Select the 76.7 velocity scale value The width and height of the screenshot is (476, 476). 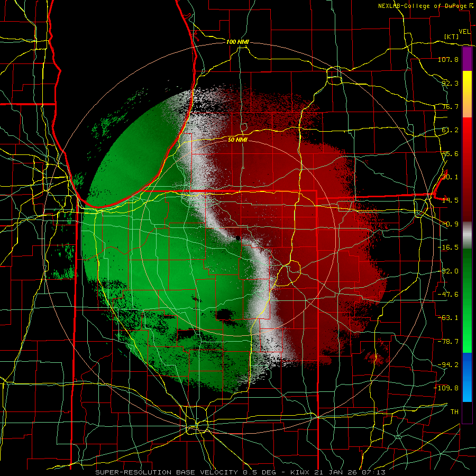[x=450, y=106]
